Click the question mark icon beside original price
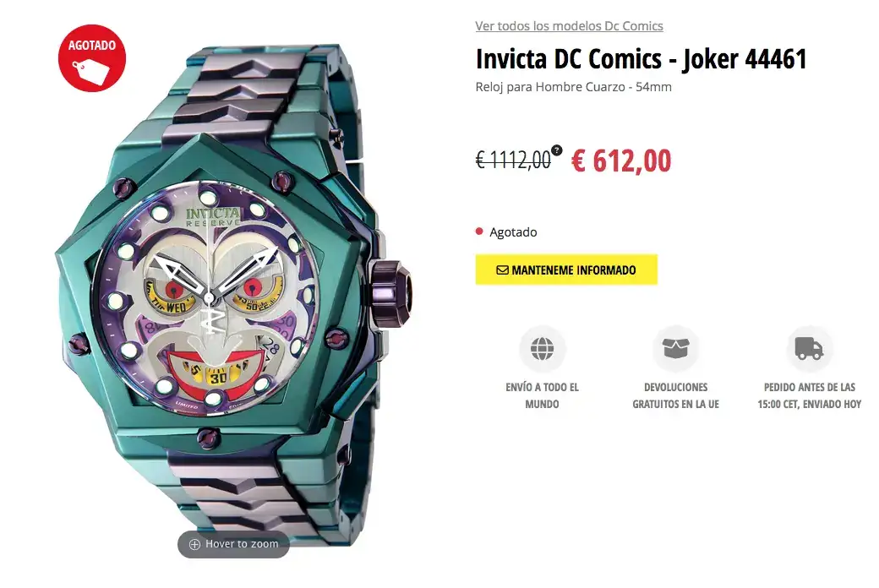This screenshot has width=879, height=588. (x=556, y=150)
